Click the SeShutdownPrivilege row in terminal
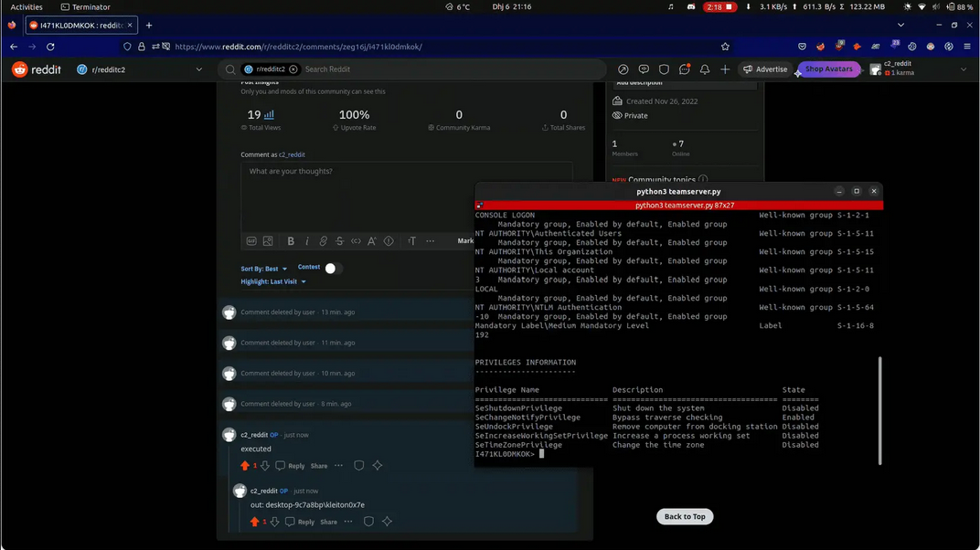Viewport: 980px width, 550px height. [646, 408]
